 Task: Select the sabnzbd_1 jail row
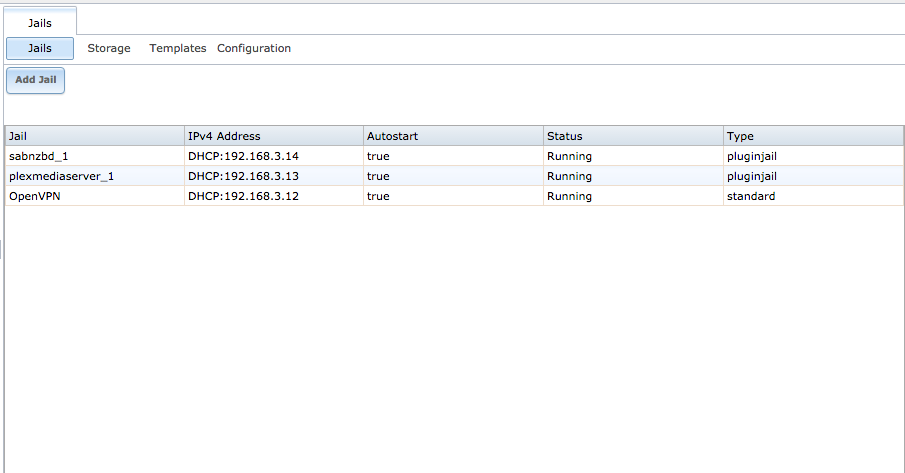(x=454, y=156)
